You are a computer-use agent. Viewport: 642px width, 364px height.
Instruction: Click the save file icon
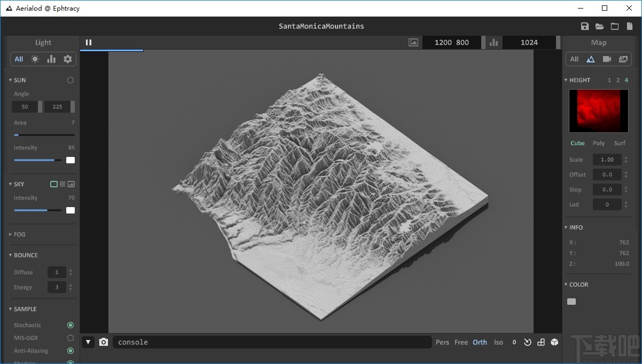[585, 27]
